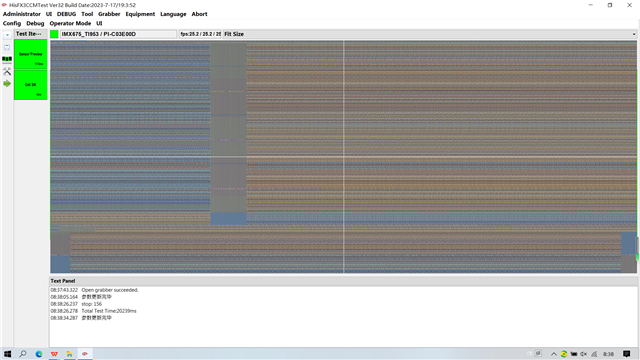Toggle the muted volume icon in system tray
Image resolution: width=640 pixels, height=360 pixels.
click(x=584, y=354)
